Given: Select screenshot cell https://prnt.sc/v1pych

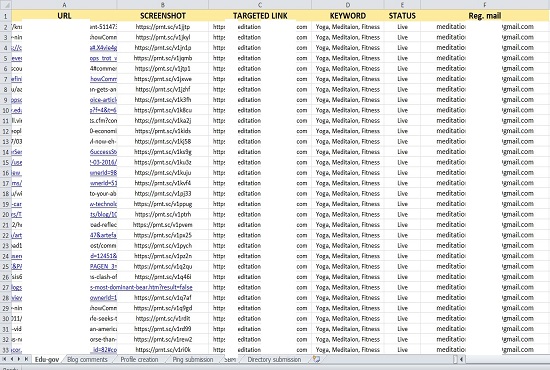Looking at the screenshot, I should point(162,245).
